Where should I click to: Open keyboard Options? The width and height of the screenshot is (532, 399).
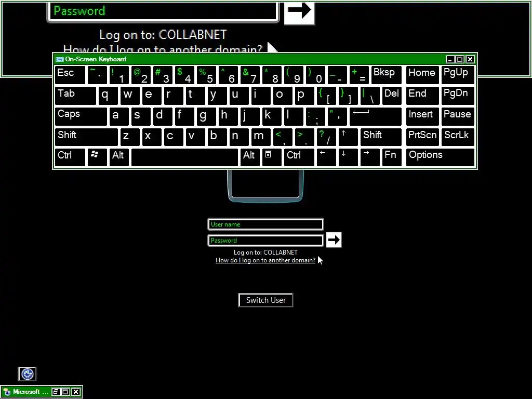pyautogui.click(x=440, y=157)
